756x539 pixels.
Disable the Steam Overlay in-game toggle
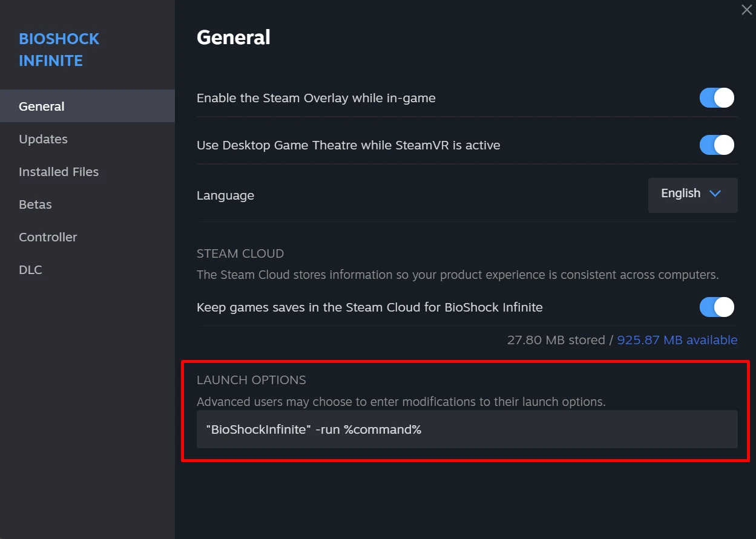pyautogui.click(x=717, y=98)
